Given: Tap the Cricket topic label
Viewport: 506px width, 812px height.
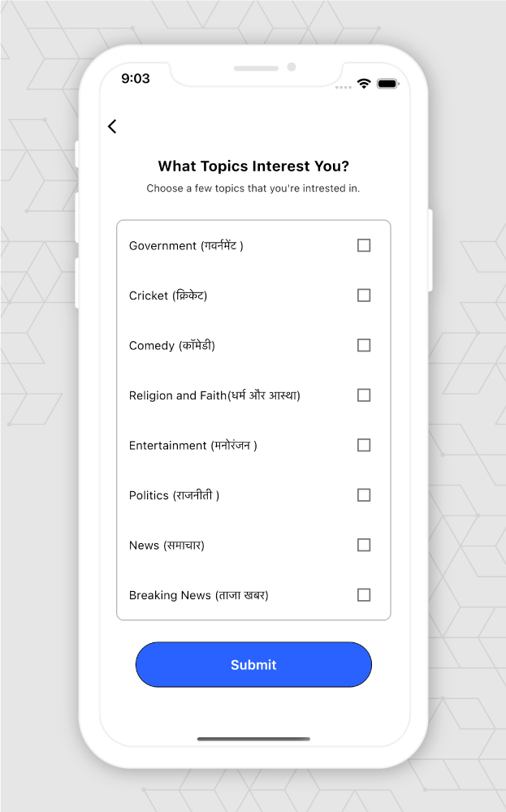Looking at the screenshot, I should 168,296.
